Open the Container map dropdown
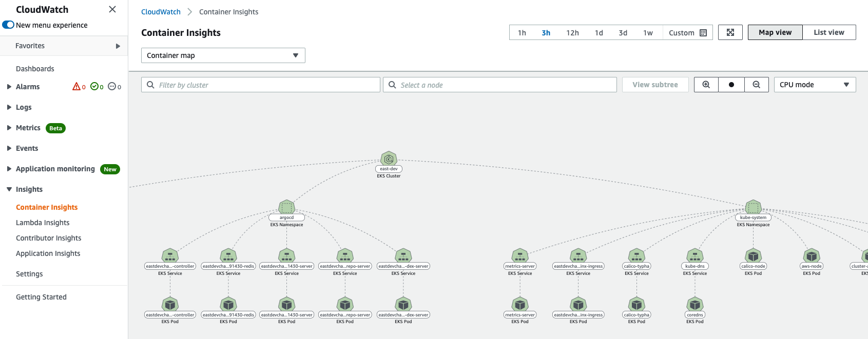Image resolution: width=868 pixels, height=339 pixels. [x=223, y=55]
